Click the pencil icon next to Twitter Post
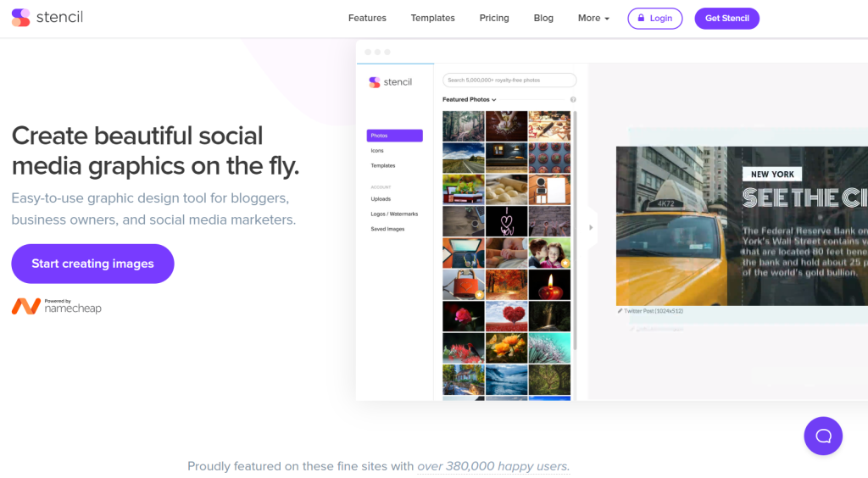This screenshot has height=478, width=868. tap(620, 311)
